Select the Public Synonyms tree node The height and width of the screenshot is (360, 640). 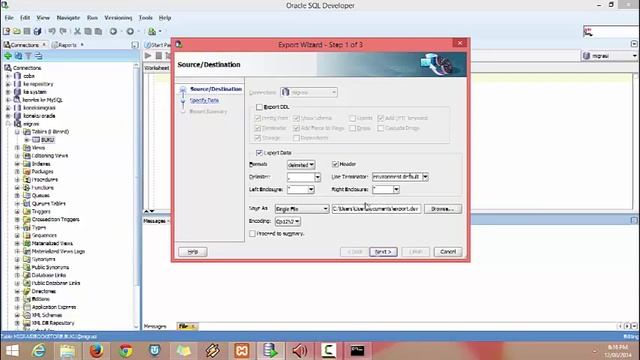pyautogui.click(x=50, y=267)
